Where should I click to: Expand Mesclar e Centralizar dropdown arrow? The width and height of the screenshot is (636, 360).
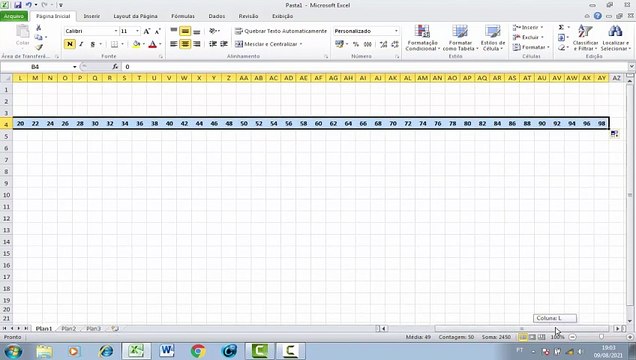pyautogui.click(x=301, y=44)
